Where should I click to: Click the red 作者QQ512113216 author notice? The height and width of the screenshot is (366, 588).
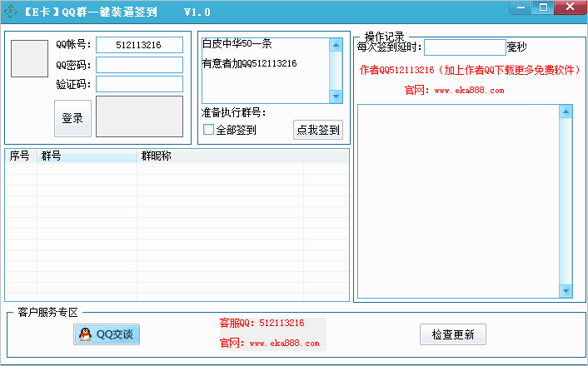point(470,70)
